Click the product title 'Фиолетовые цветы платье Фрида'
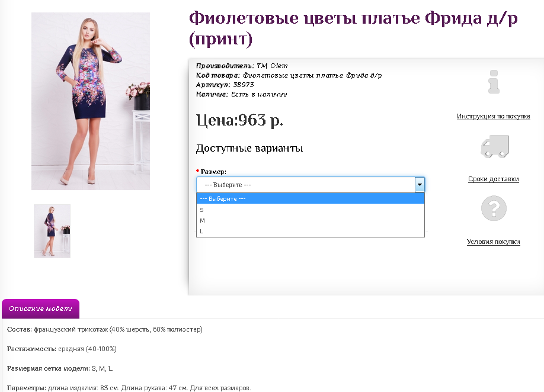 (x=353, y=28)
